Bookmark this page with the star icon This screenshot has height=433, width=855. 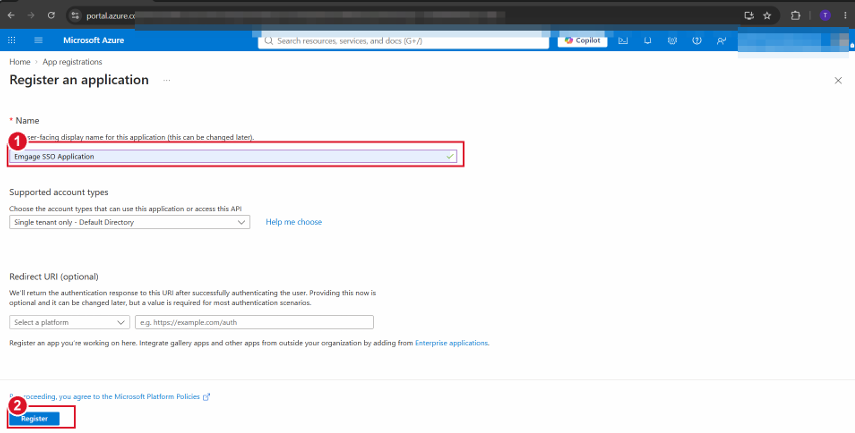(767, 15)
